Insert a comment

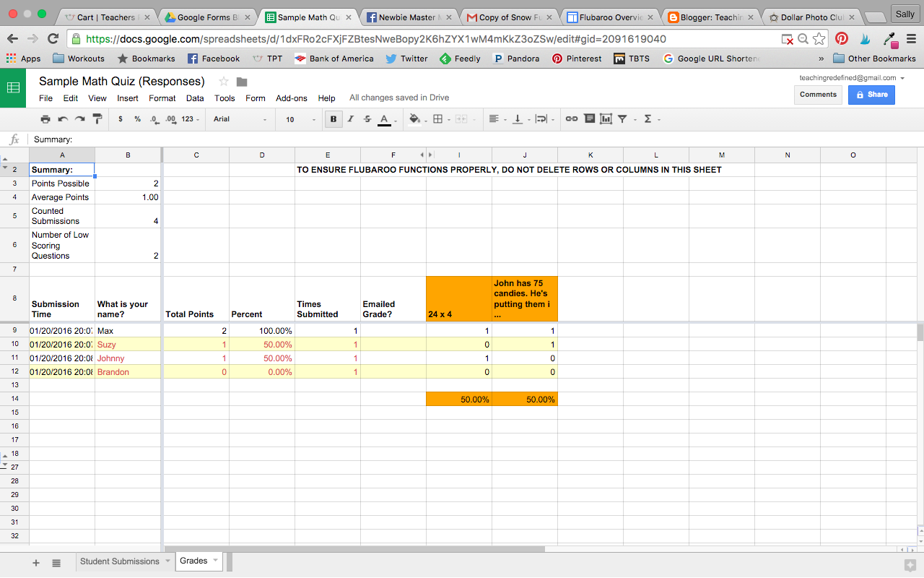coord(590,118)
